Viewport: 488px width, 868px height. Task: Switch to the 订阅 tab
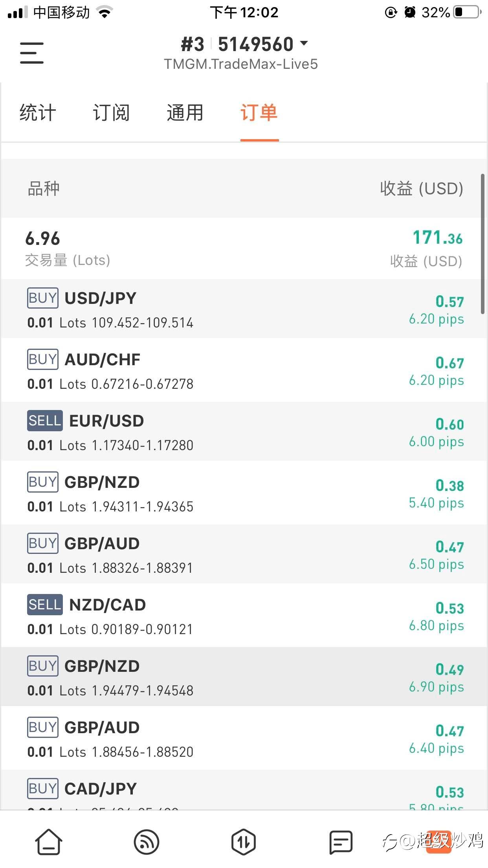coord(111,113)
